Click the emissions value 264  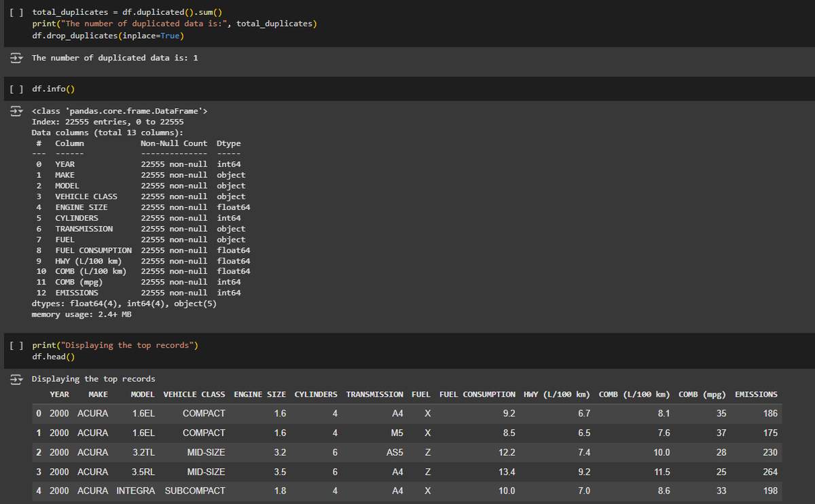769,471
